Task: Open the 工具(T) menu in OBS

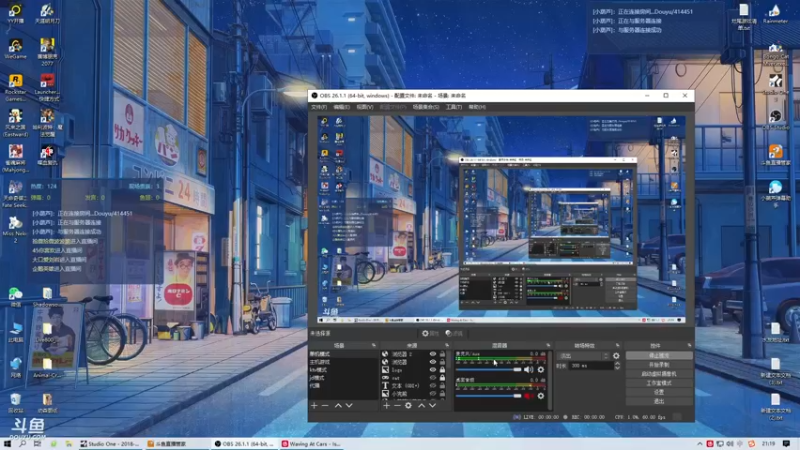Action: click(454, 107)
